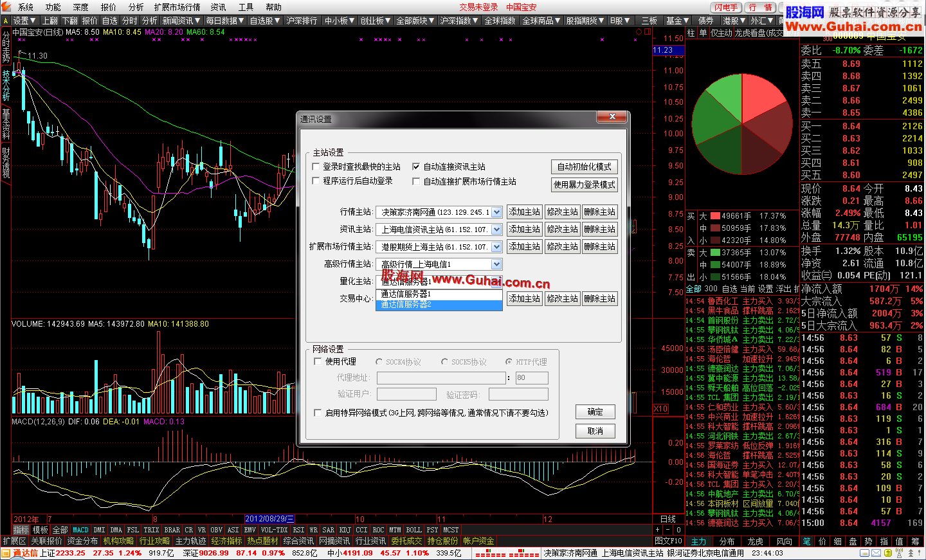Image resolution: width=926 pixels, height=560 pixels.
Task: Click 修改主站 in the 资讯主站 row
Action: click(562, 230)
